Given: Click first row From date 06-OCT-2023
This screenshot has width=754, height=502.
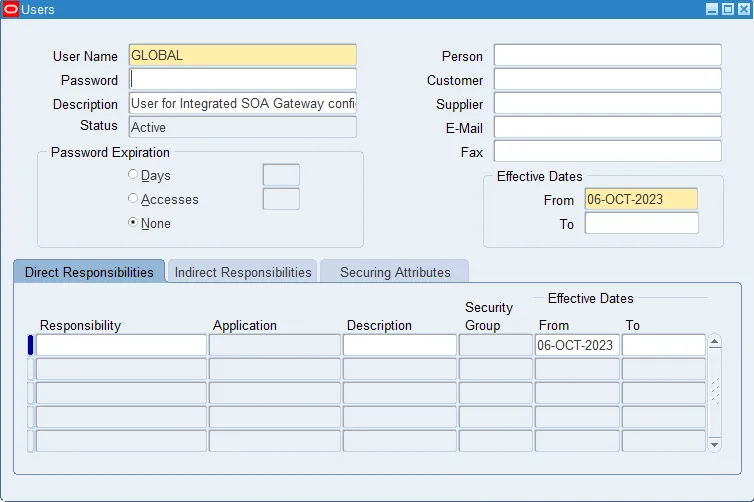Looking at the screenshot, I should click(x=577, y=345).
